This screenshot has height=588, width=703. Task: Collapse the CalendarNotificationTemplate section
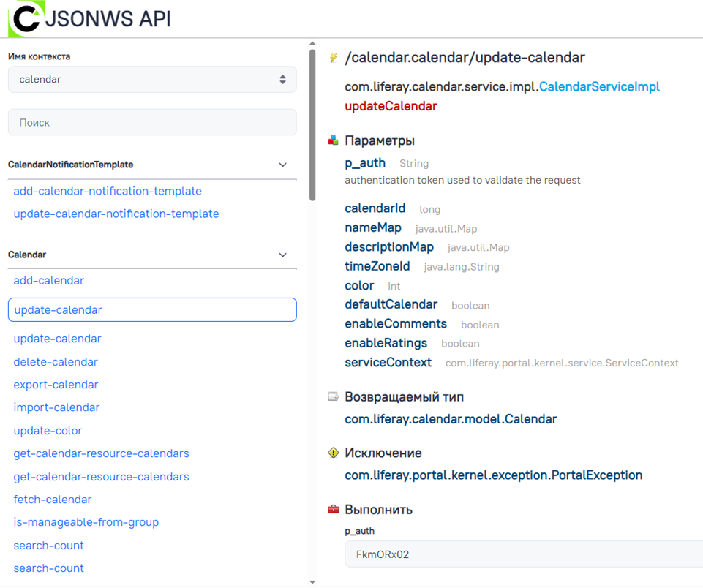click(282, 165)
